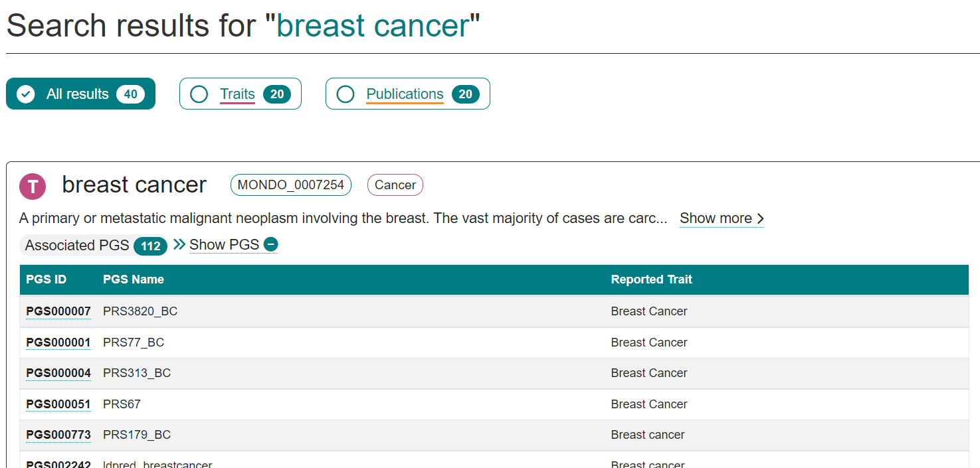Click the Associated PGS count badge showing 112

tap(149, 245)
